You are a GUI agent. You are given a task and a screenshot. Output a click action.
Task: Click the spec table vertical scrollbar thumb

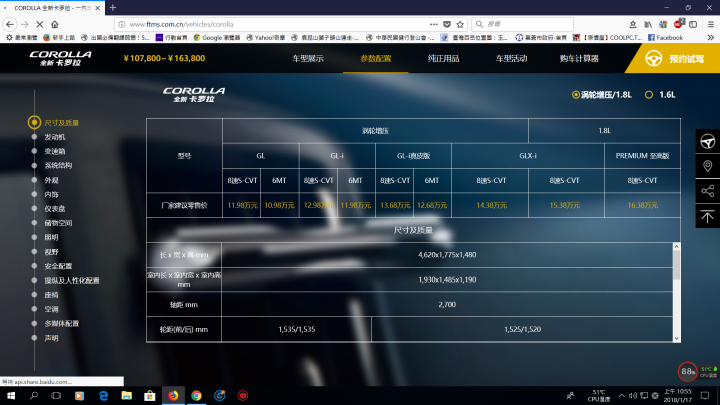[x=676, y=265]
